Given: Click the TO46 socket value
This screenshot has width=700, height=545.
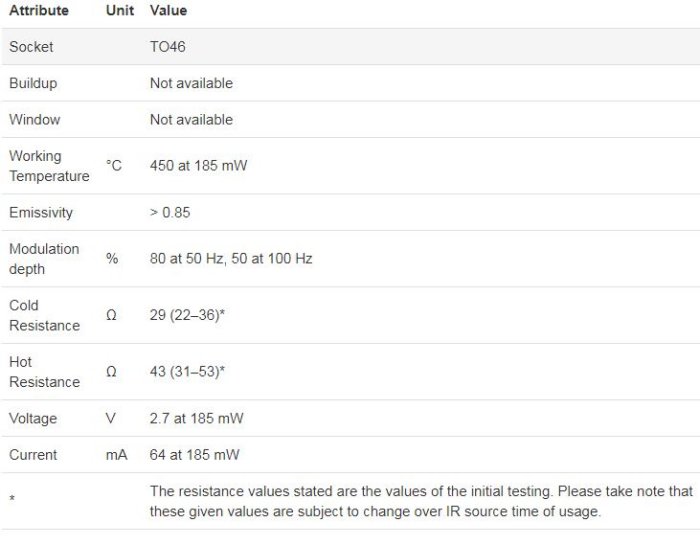Looking at the screenshot, I should pyautogui.click(x=168, y=47).
